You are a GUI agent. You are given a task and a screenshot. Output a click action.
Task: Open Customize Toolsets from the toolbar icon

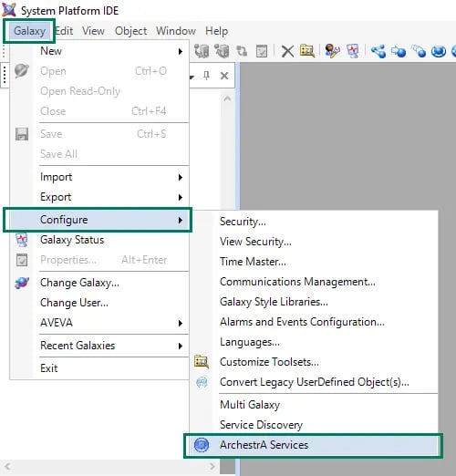(307, 51)
